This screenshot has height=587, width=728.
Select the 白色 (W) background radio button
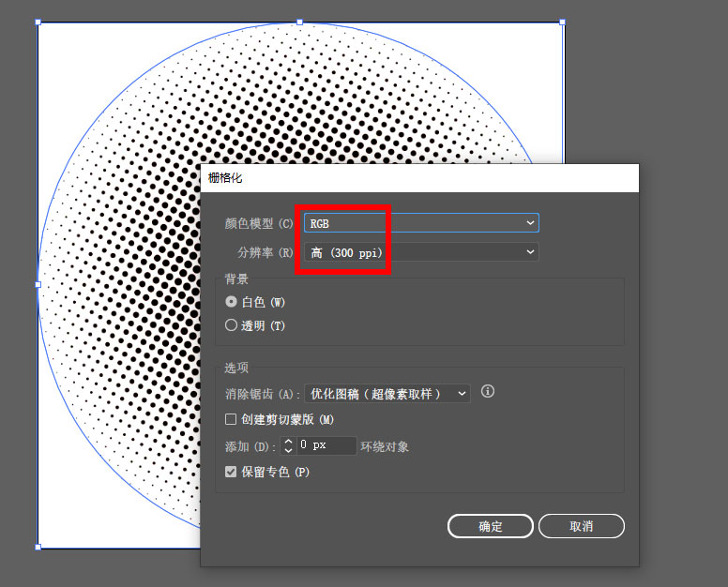coord(231,302)
